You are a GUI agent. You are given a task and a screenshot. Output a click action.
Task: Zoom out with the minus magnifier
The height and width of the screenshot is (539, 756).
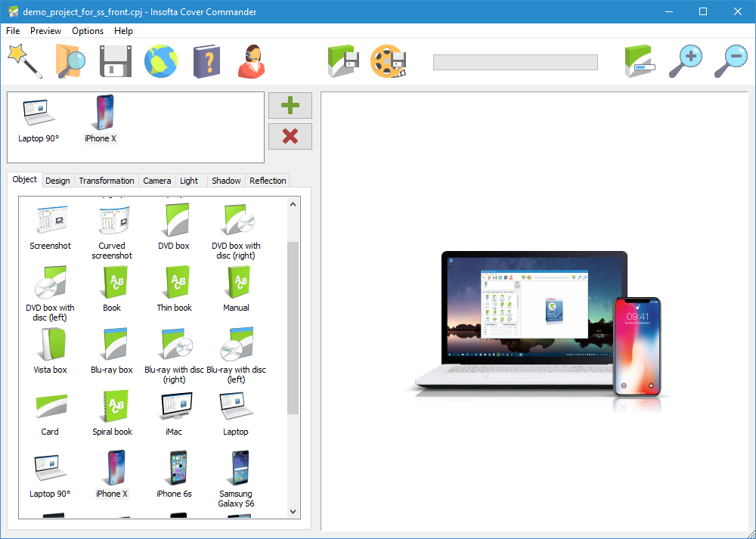point(730,61)
